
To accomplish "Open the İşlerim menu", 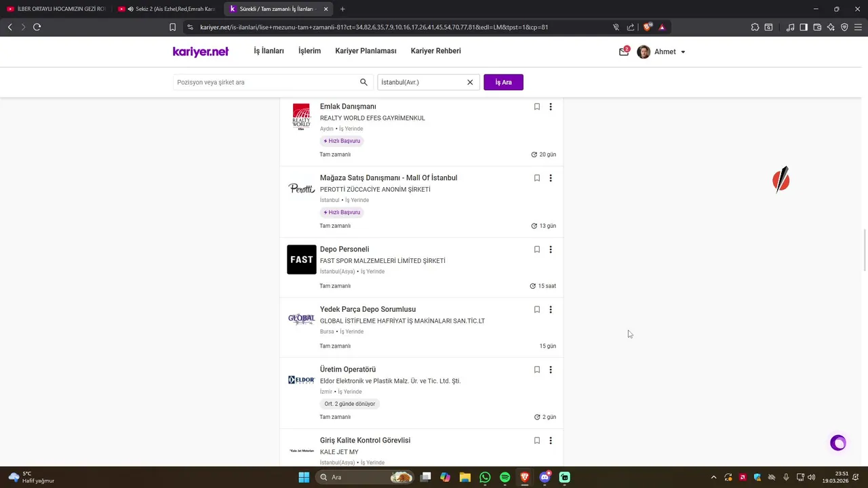I will click(309, 51).
